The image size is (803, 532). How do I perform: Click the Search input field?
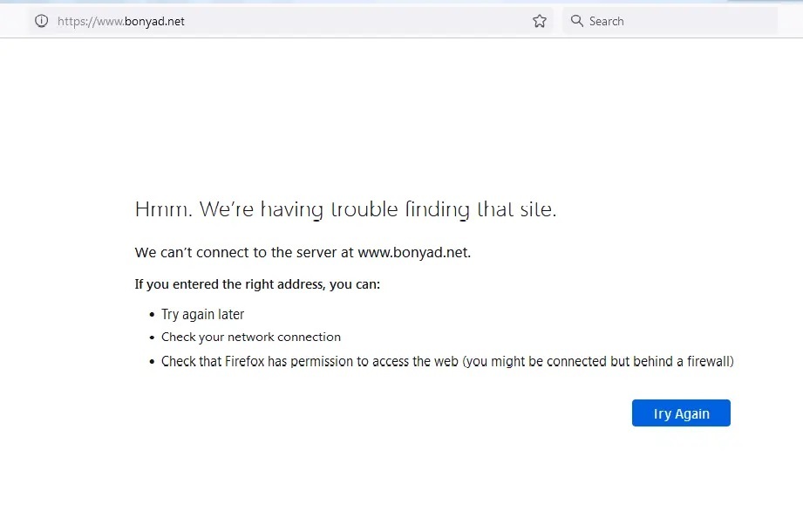coord(671,20)
